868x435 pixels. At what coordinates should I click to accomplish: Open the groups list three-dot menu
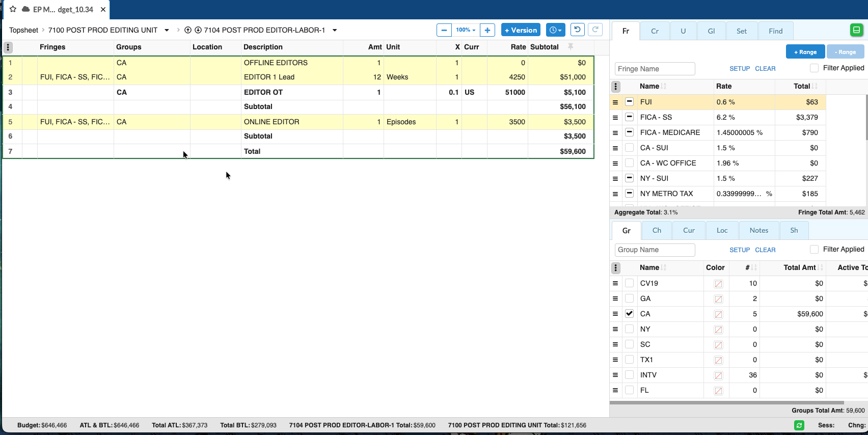click(616, 268)
